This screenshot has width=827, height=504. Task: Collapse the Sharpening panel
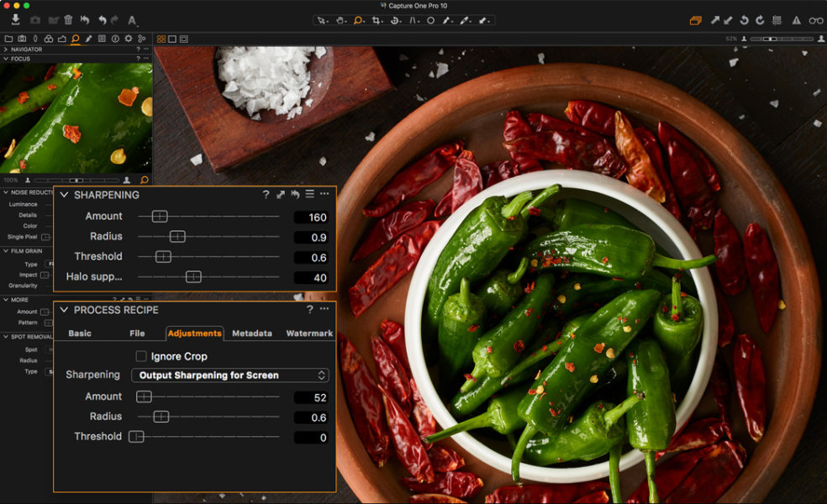[x=64, y=195]
